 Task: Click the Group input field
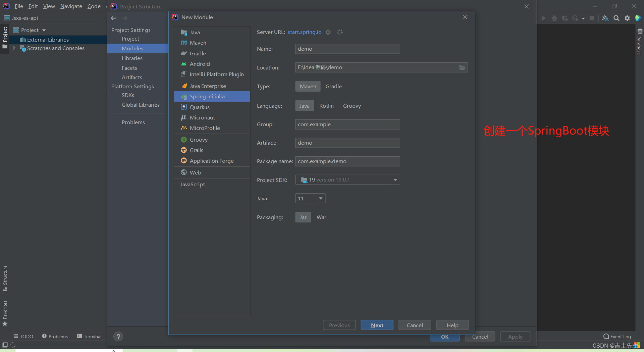click(347, 124)
